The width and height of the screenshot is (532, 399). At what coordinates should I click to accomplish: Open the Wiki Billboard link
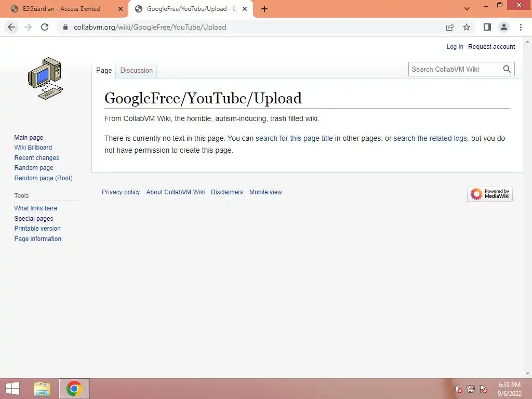(x=33, y=147)
